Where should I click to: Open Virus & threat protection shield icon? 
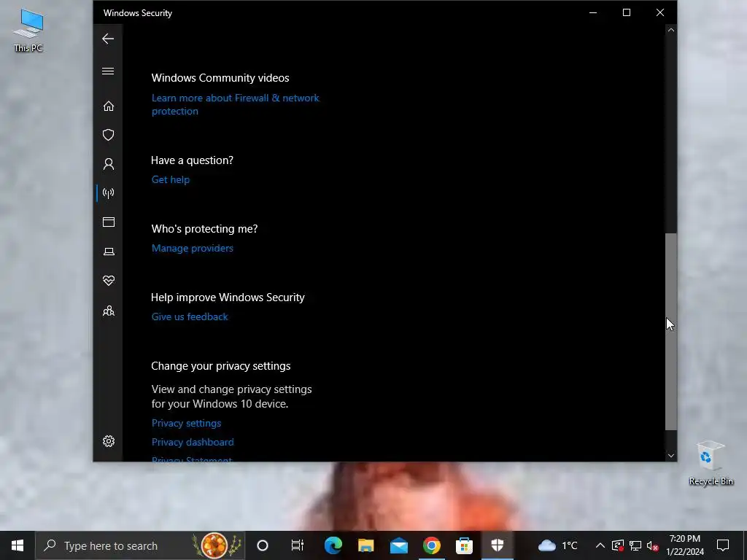pyautogui.click(x=109, y=135)
